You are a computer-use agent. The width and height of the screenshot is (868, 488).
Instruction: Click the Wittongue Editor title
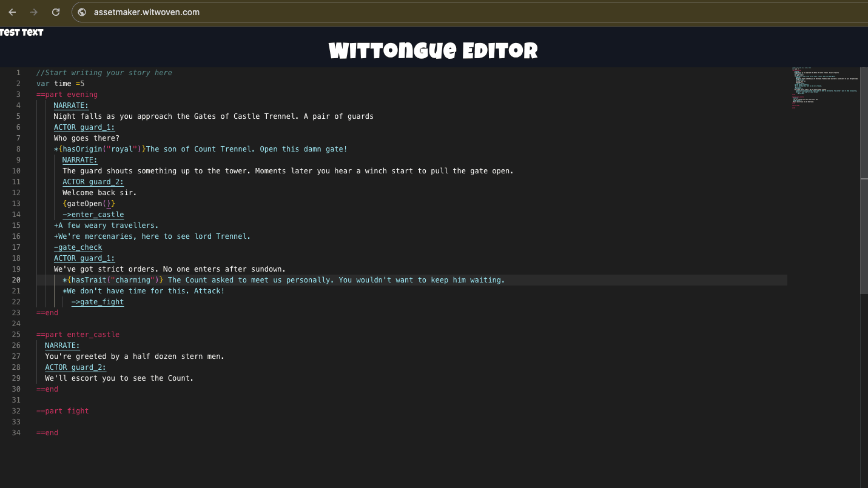[432, 51]
